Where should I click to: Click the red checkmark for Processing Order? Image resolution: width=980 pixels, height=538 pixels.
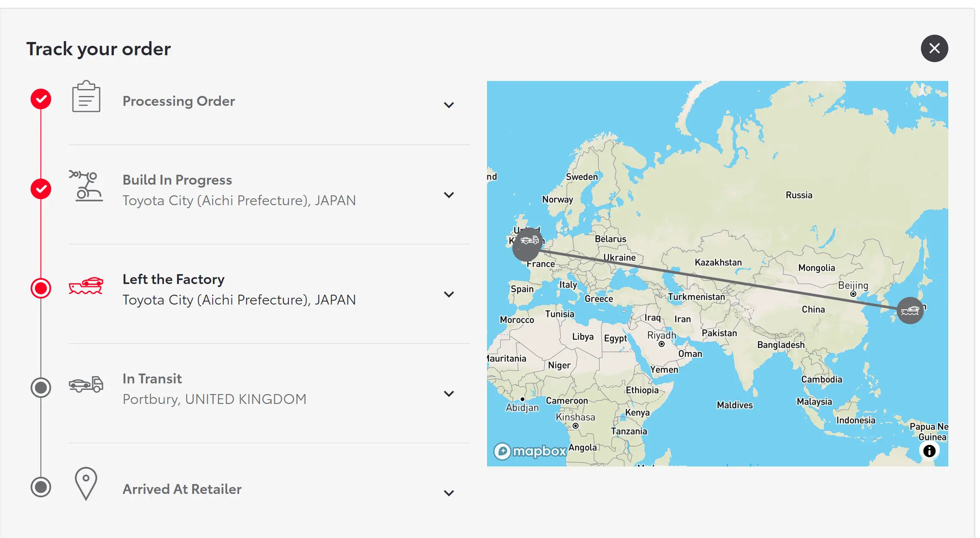[x=41, y=99]
